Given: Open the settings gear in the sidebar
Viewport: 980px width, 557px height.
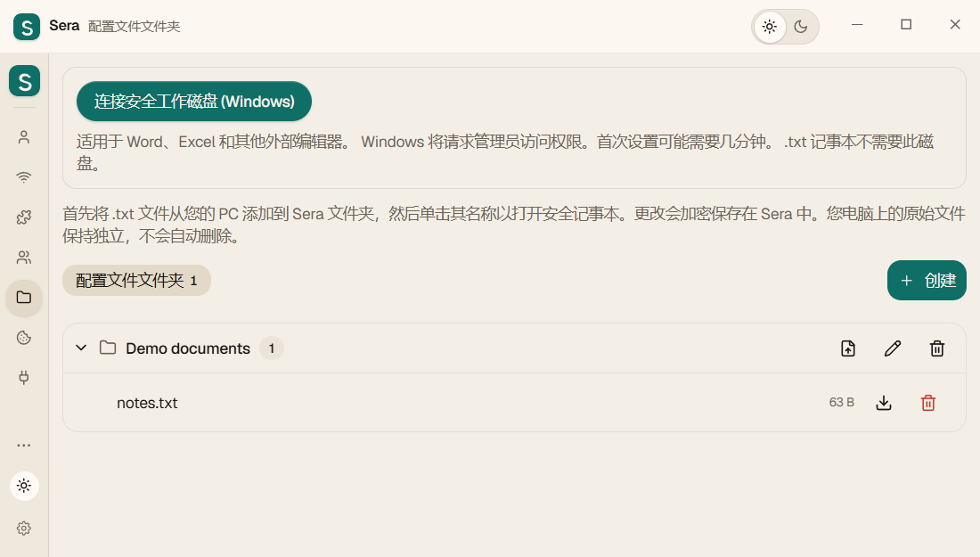Looking at the screenshot, I should (24, 528).
